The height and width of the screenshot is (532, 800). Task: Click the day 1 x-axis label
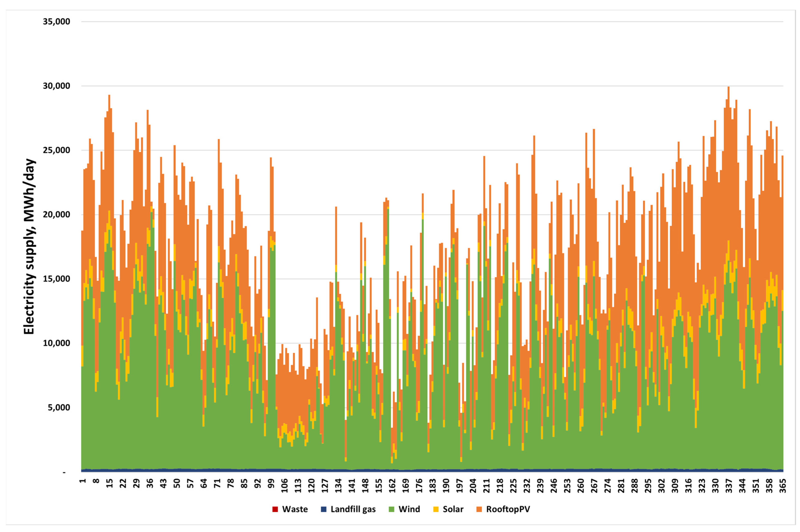coord(83,481)
